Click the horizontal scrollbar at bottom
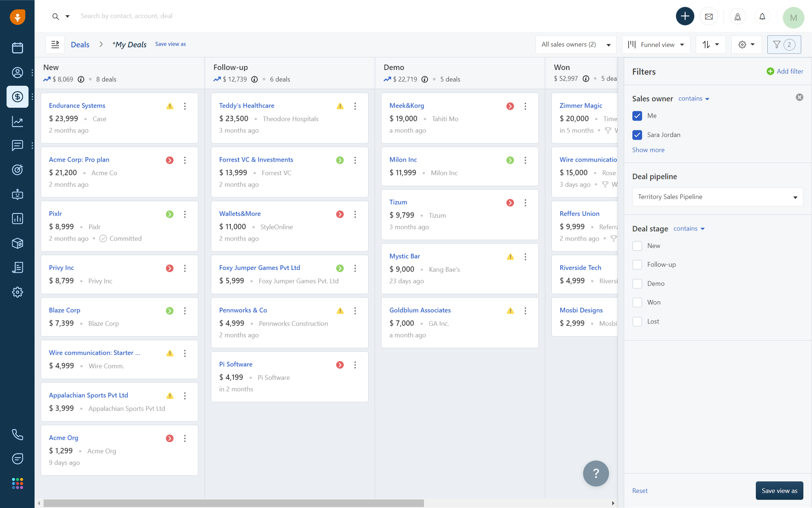The height and width of the screenshot is (508, 812). pos(234,503)
